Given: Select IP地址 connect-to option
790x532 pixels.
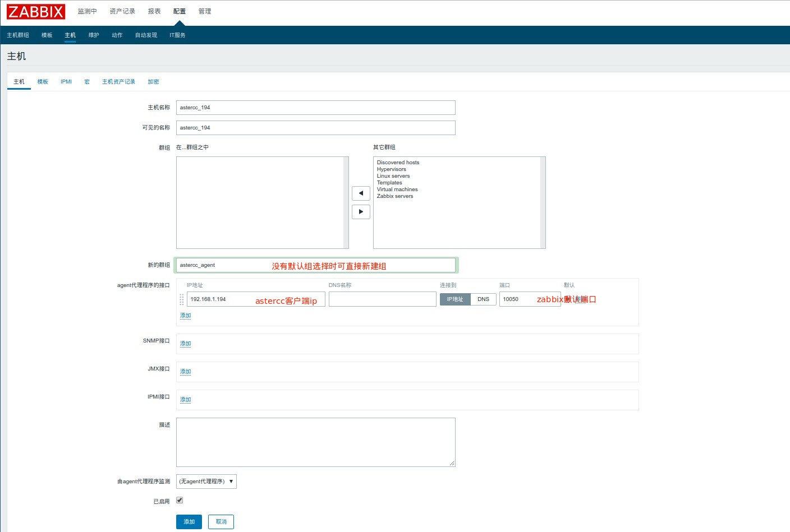Looking at the screenshot, I should point(455,299).
